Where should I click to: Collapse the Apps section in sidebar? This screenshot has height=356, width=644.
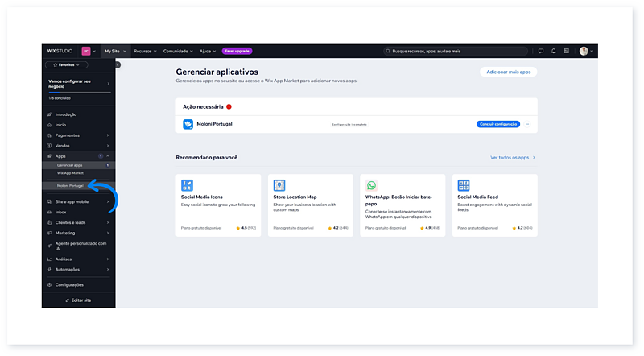pyautogui.click(x=108, y=155)
